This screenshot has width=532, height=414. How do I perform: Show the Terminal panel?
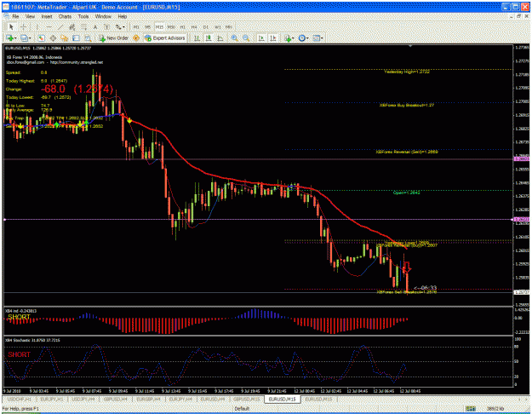(76, 38)
